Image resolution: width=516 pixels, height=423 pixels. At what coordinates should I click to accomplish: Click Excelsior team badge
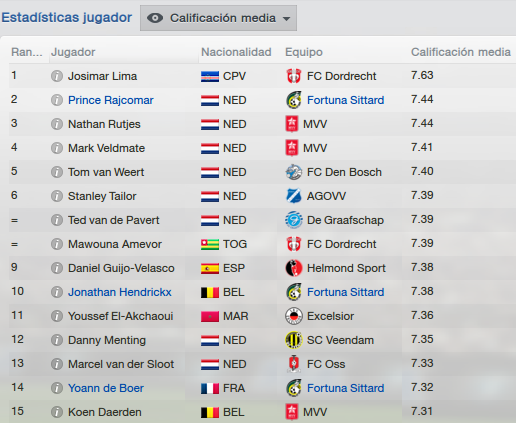pyautogui.click(x=294, y=316)
